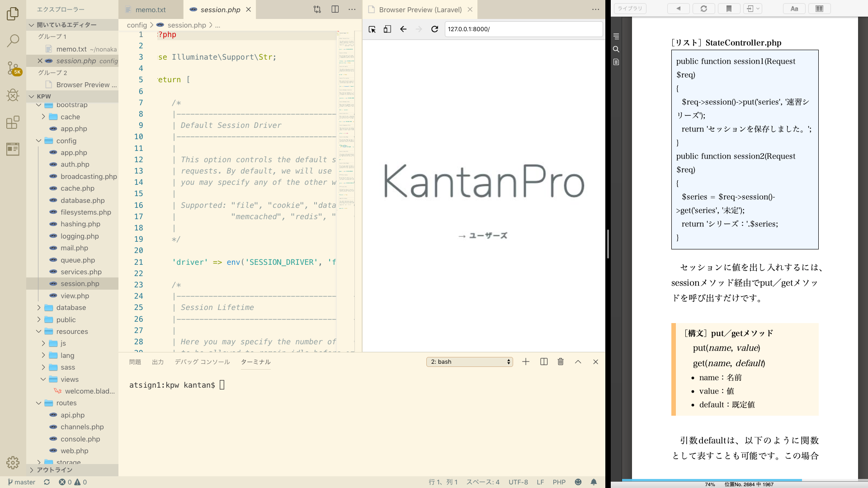Click the ライブラリ button in reader

point(630,9)
